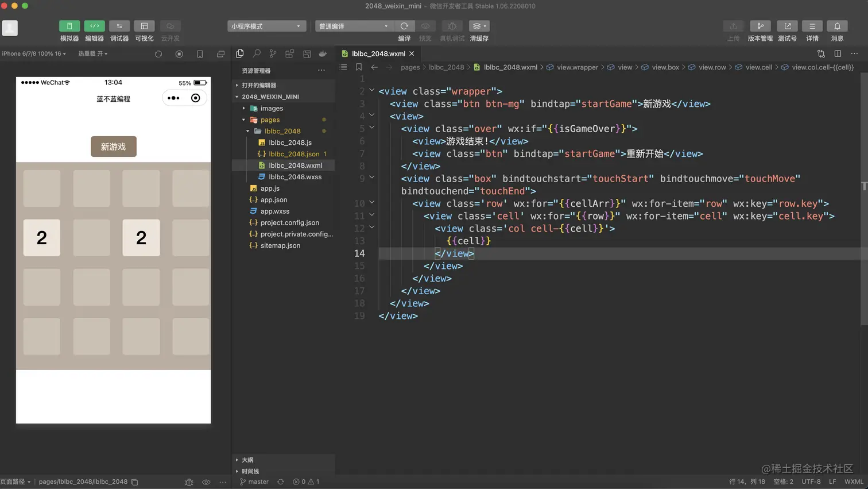The image size is (868, 489).
Task: Click view.wrapper in the breadcrumb
Action: pos(578,67)
